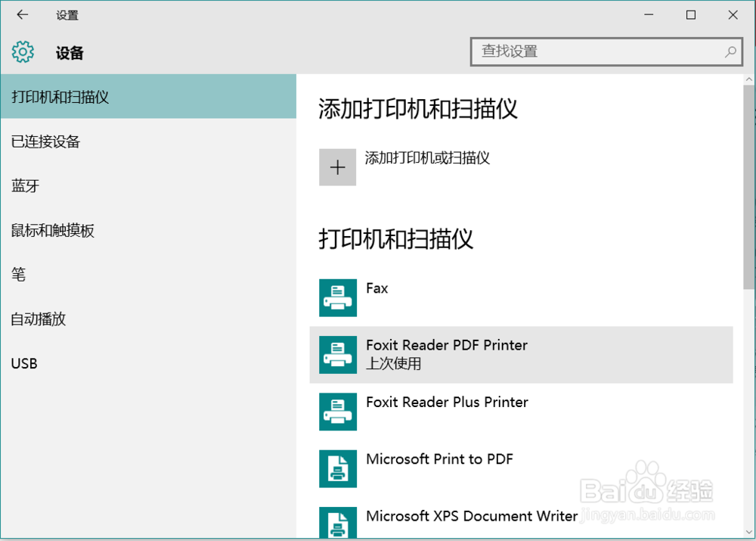756x541 pixels.
Task: Click the 添加打印机或扫描仪 label
Action: tap(427, 158)
